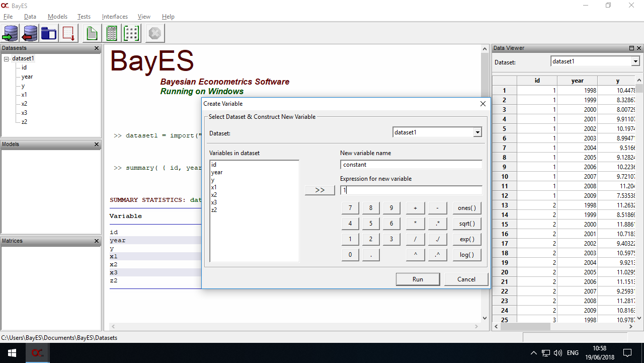The image size is (644, 363).
Task: Select x2 in Variables in dataset list
Action: click(x=214, y=195)
